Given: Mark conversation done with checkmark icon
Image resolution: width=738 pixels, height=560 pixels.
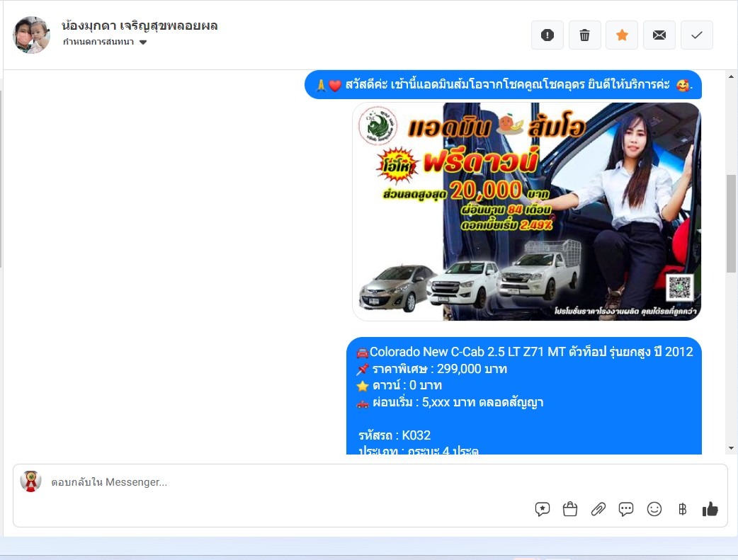Looking at the screenshot, I should point(697,35).
